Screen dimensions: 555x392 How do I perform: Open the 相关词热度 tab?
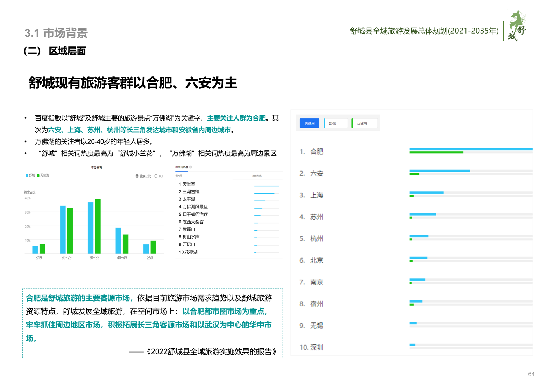coord(182,167)
